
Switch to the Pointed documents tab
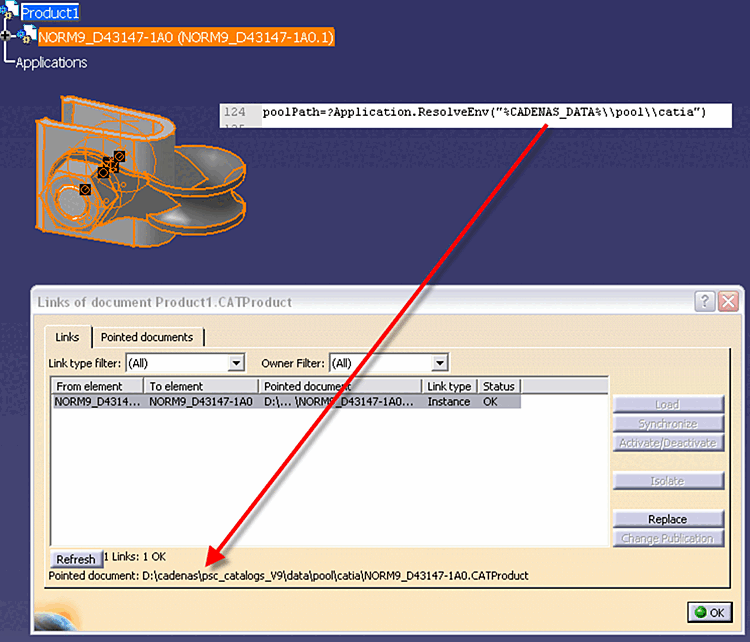pyautogui.click(x=147, y=337)
